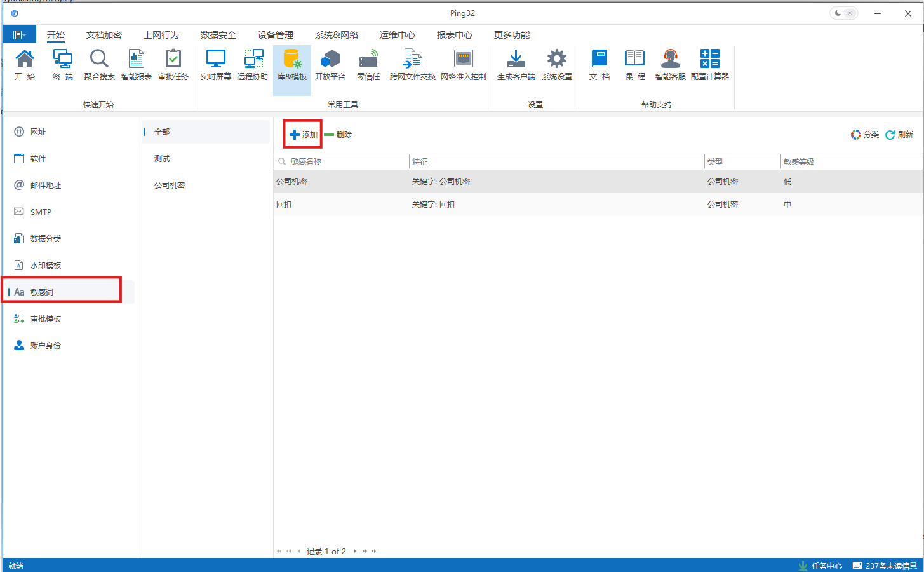Click the 生成客户端 download icon
Screen dimensions: 924x572
click(x=516, y=65)
